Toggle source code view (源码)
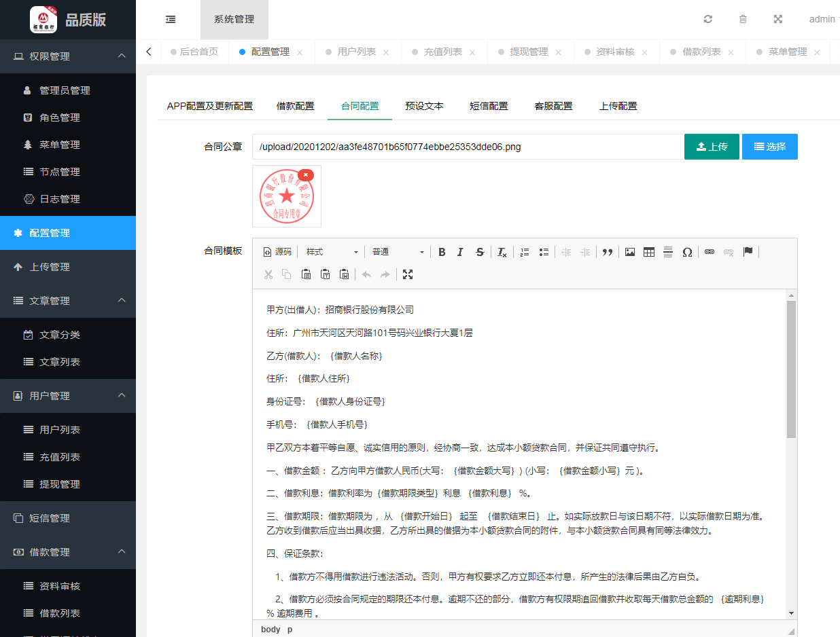The height and width of the screenshot is (637, 840). coord(277,252)
